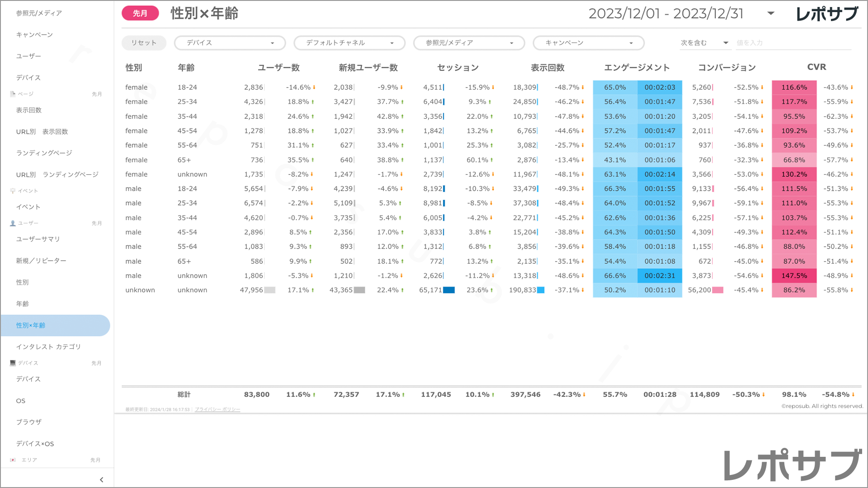
Task: Open the 次を含む condition dropdown
Action: [x=704, y=43]
